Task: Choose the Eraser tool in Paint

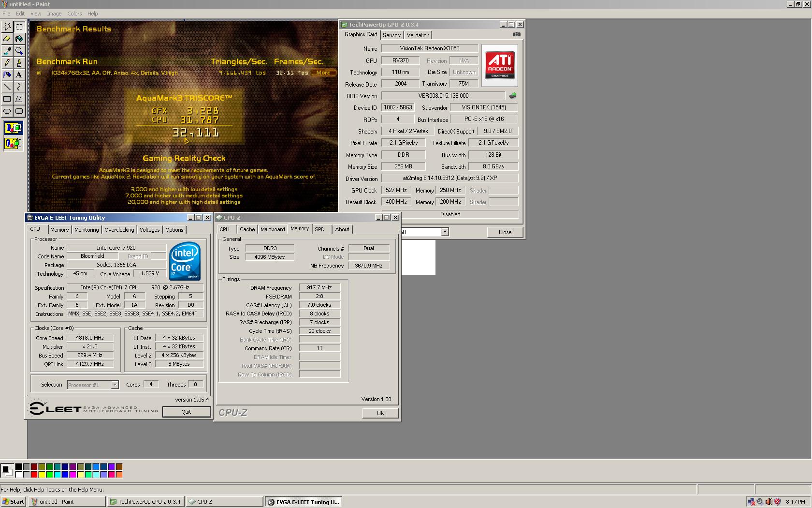Action: tap(7, 39)
